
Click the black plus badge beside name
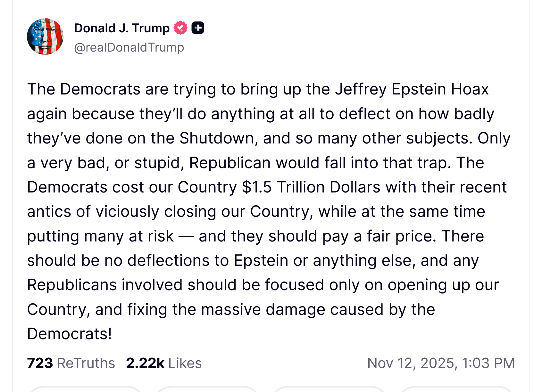click(198, 28)
